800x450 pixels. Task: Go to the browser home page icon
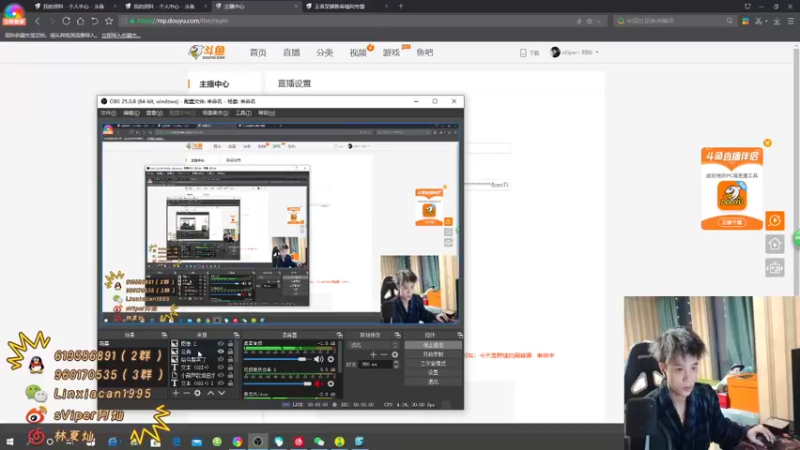(80, 21)
